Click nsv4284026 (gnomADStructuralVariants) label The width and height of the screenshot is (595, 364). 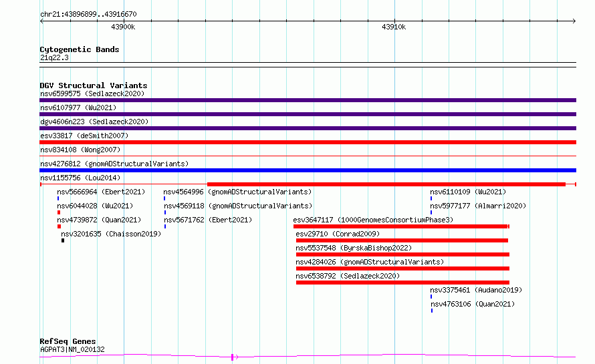point(370,262)
